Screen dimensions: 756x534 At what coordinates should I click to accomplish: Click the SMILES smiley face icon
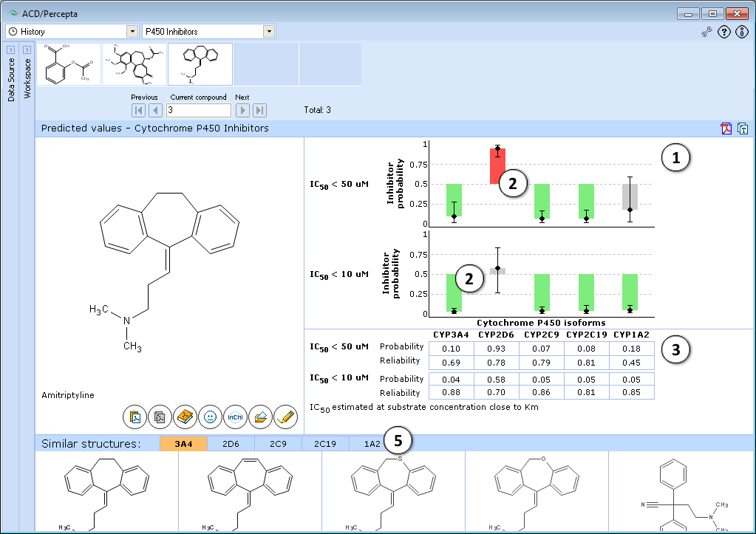[x=210, y=417]
